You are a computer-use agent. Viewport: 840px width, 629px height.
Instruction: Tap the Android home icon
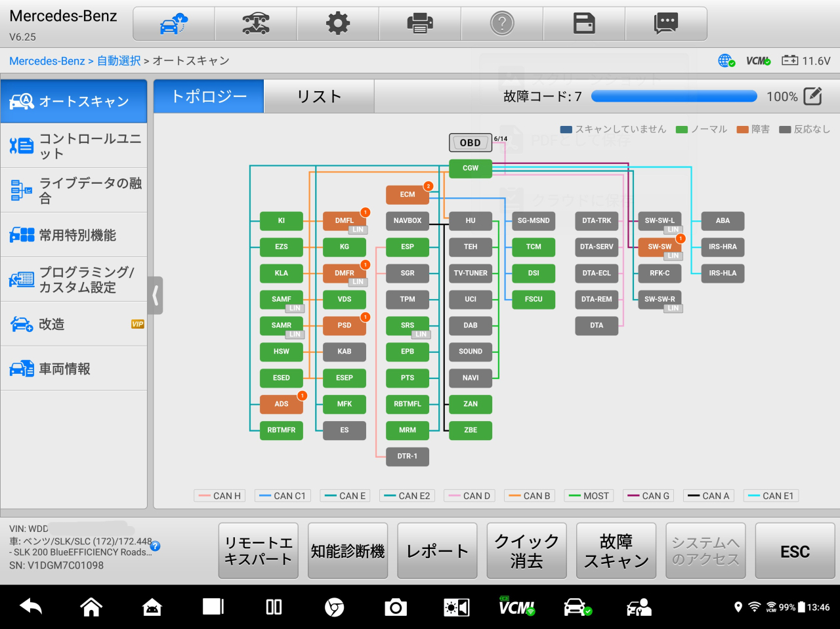pyautogui.click(x=91, y=607)
